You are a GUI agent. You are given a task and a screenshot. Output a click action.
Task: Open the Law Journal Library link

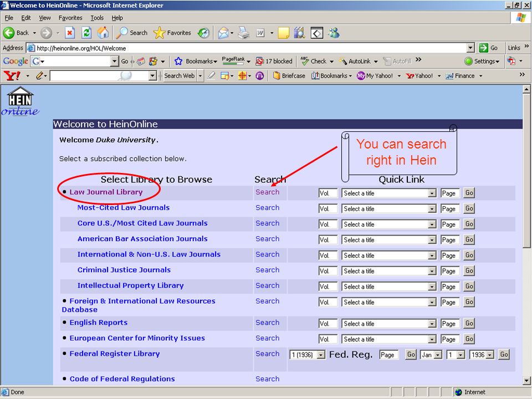pos(106,192)
